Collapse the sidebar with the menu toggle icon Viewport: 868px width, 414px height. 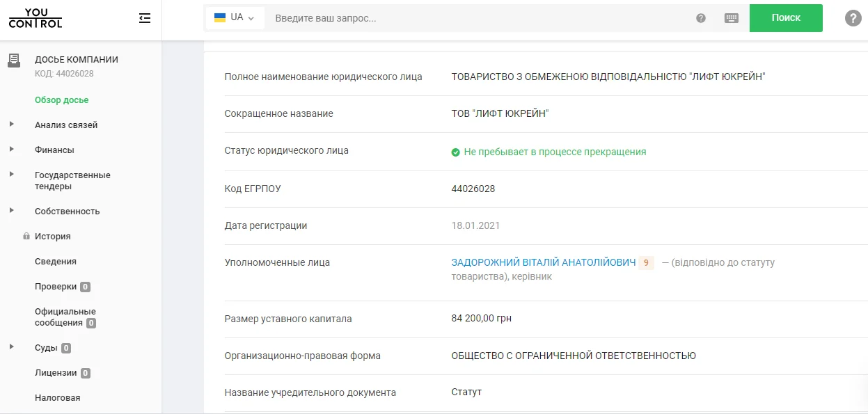(x=145, y=18)
